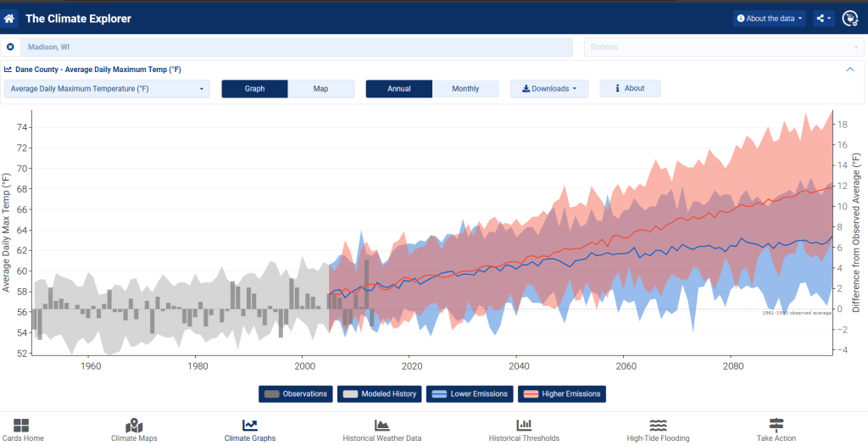868x446 pixels.
Task: Toggle Higher Emissions legend series
Action: pos(562,393)
